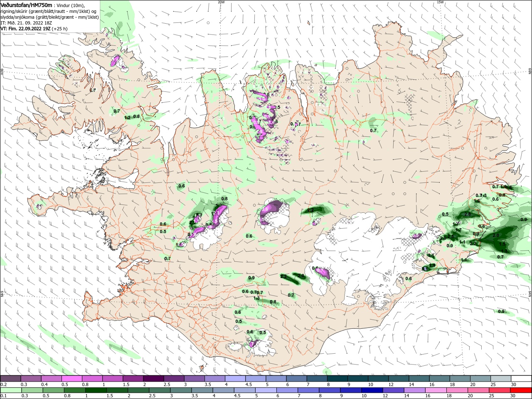Click the 20W longitude label
The width and height of the screenshot is (532, 399).
pos(221,2)
